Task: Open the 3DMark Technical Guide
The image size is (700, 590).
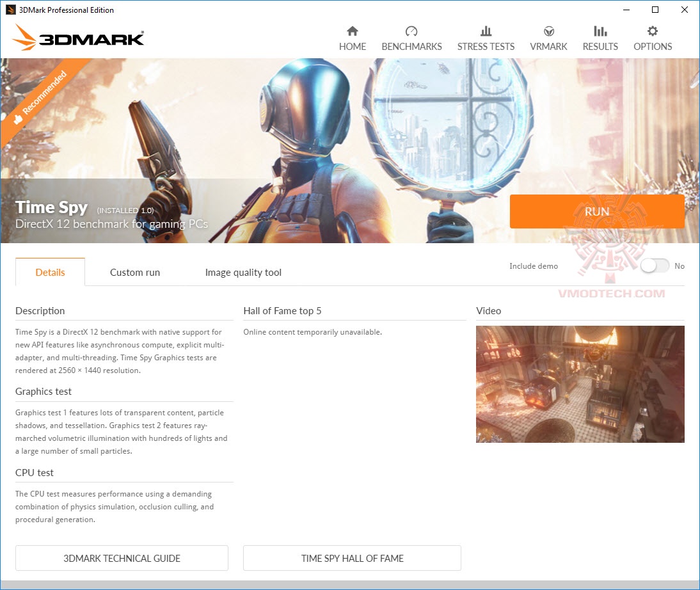Action: (122, 558)
